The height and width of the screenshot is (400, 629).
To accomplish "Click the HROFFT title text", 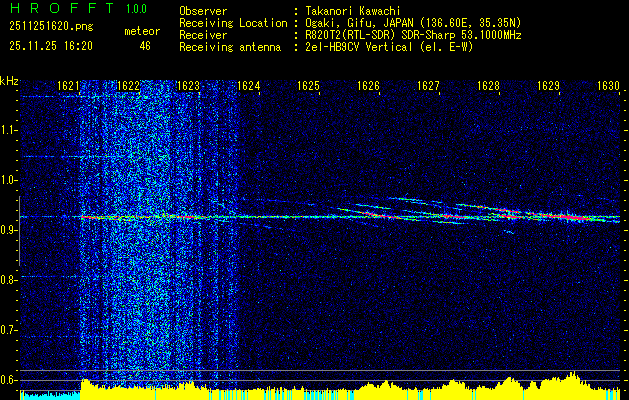I will (62, 8).
